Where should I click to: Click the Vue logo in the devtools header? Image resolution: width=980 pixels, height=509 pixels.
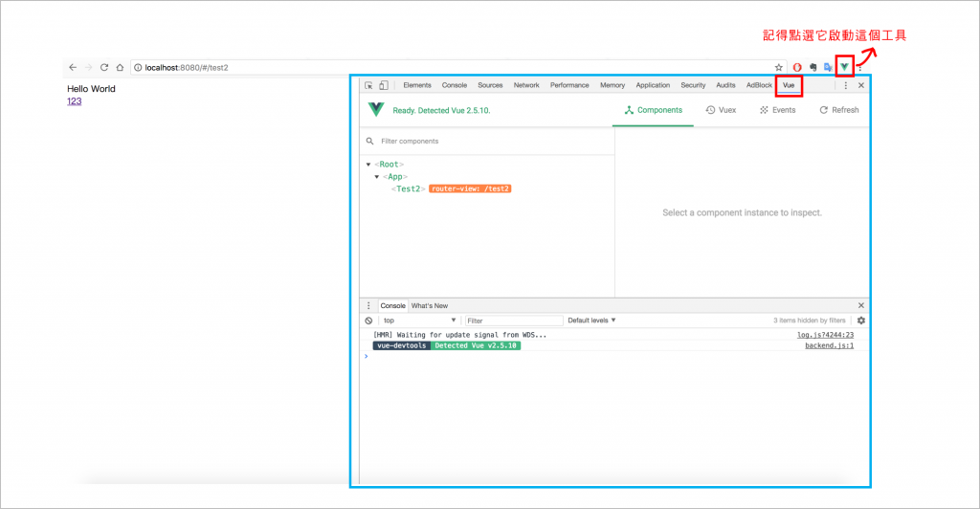point(376,110)
